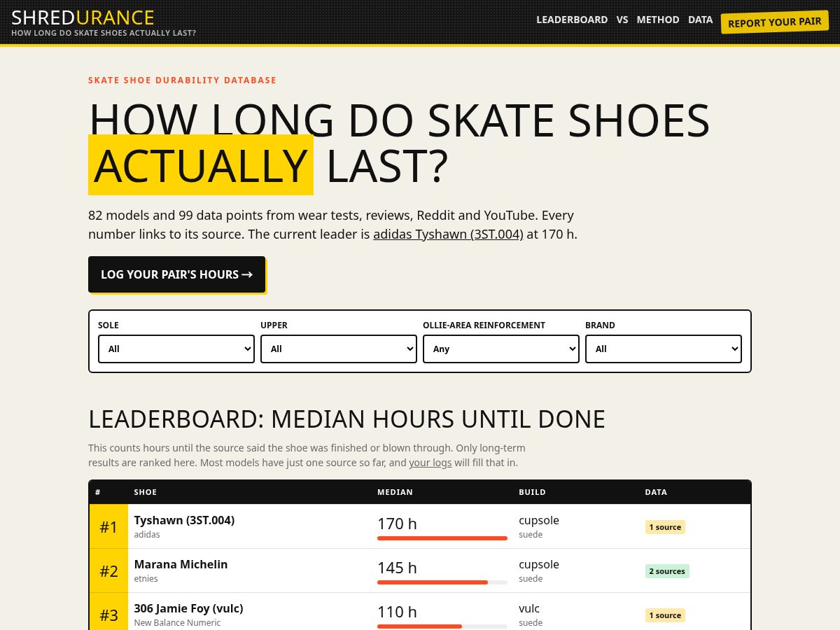Image resolution: width=840 pixels, height=630 pixels.
Task: Click the 110 h median value
Action: click(397, 612)
